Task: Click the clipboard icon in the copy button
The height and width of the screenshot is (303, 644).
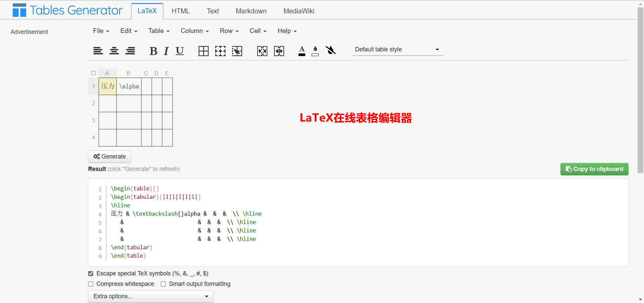Action: coord(569,169)
